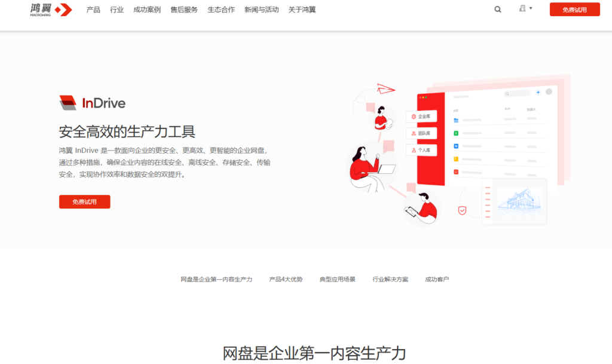Click the search magnifier icon in the header
Image resolution: width=612 pixels, height=364 pixels.
click(498, 10)
